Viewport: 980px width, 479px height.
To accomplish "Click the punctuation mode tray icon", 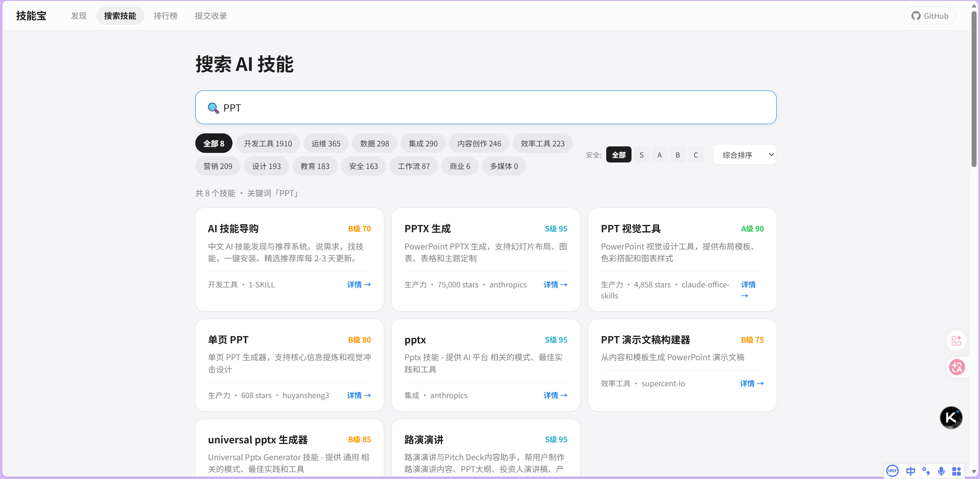I will [926, 471].
